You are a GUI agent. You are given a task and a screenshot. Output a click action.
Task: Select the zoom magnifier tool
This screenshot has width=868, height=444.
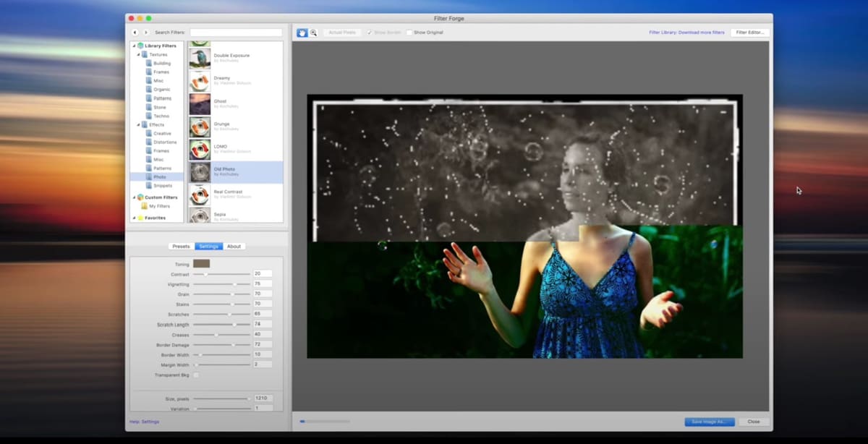pyautogui.click(x=313, y=33)
